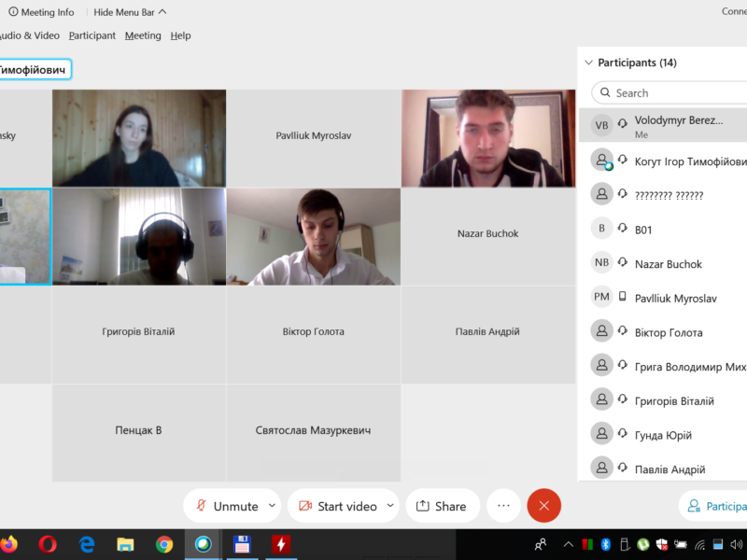The width and height of the screenshot is (747, 560).
Task: Click the Meeting Info icon
Action: pos(13,12)
